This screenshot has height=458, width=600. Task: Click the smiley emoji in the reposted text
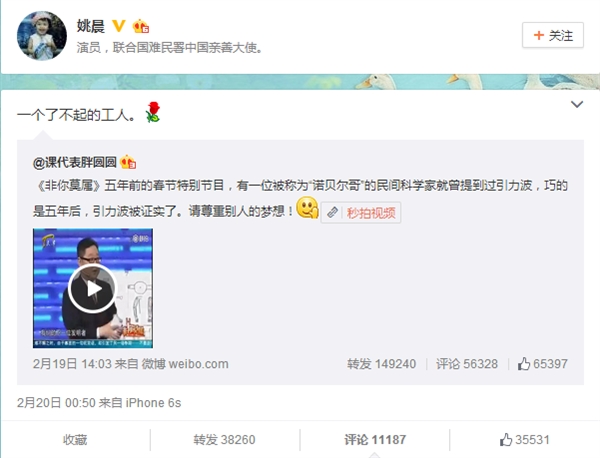(x=307, y=208)
